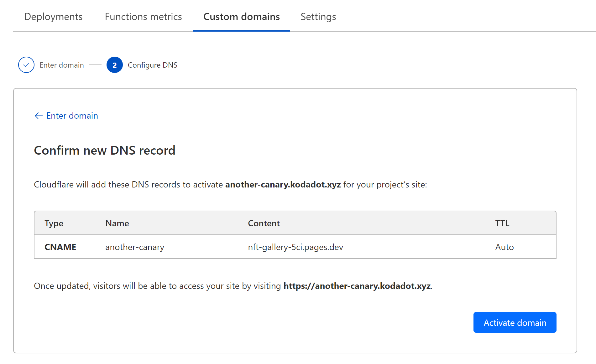Screen dimensions: 596x364
Task: Switch to Functions metrics tab
Action: pyautogui.click(x=143, y=17)
